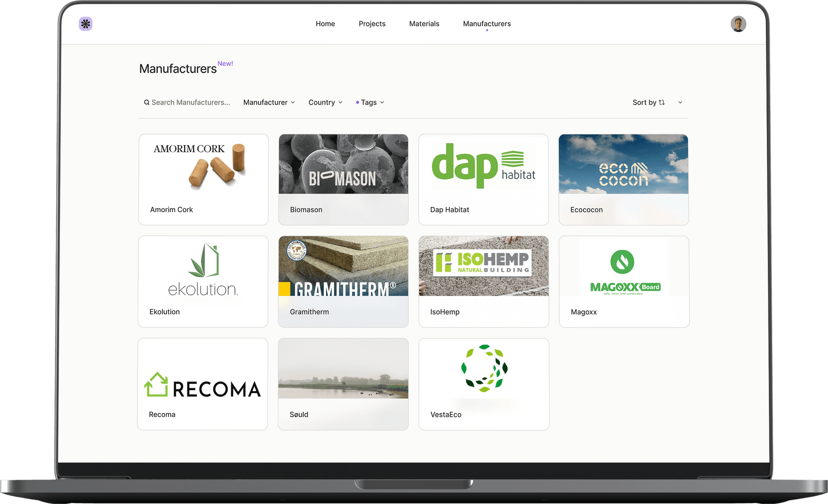
Task: Switch to the Materials tab
Action: (424, 23)
